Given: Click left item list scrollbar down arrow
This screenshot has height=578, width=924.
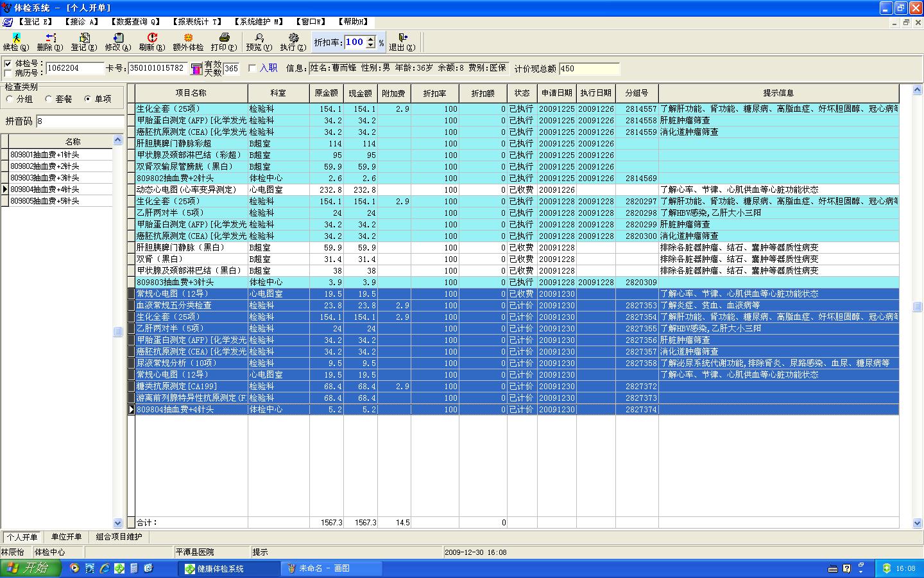Looking at the screenshot, I should [x=117, y=523].
